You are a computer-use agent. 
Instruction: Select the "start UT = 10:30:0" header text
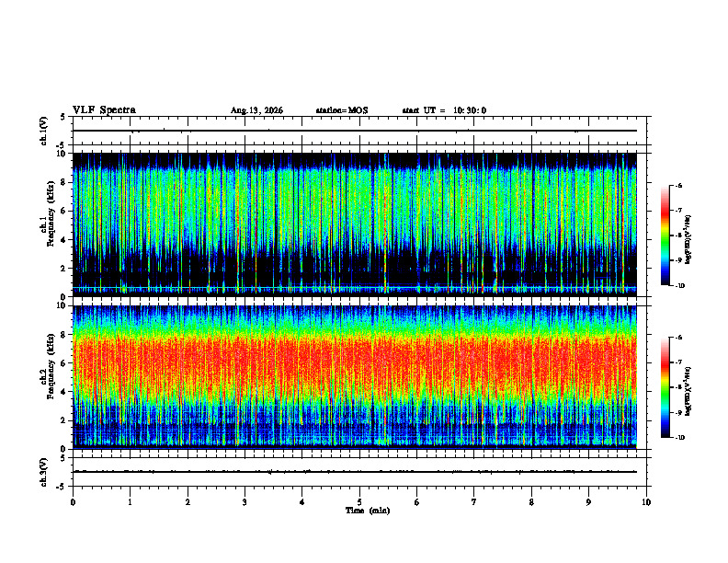(x=444, y=110)
